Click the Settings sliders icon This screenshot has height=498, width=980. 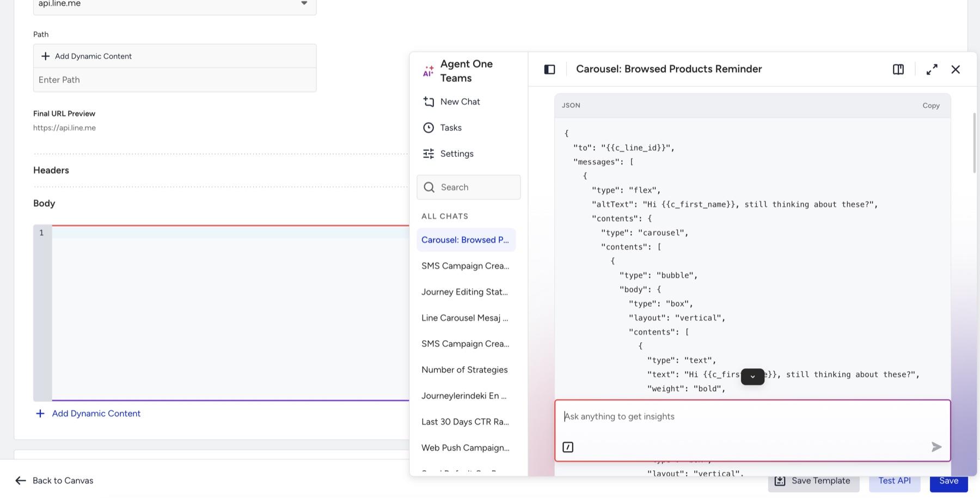[x=428, y=154]
